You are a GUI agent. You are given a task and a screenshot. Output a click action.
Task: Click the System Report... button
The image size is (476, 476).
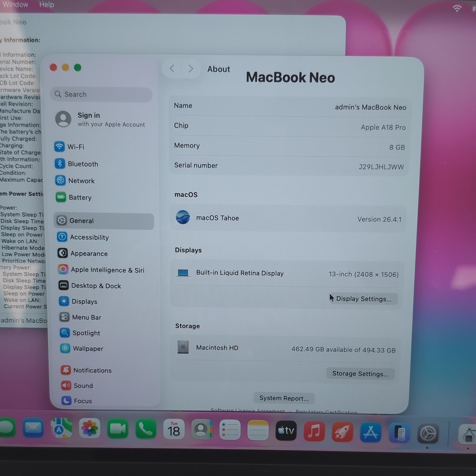284,398
